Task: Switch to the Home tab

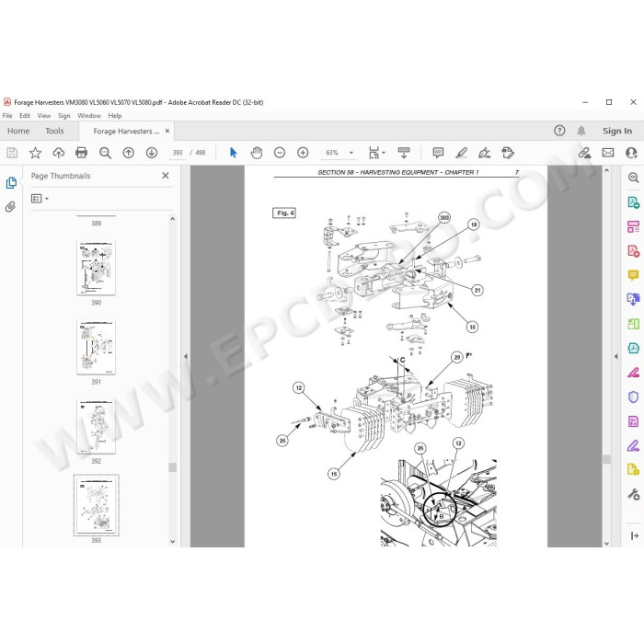Action: coord(18,131)
